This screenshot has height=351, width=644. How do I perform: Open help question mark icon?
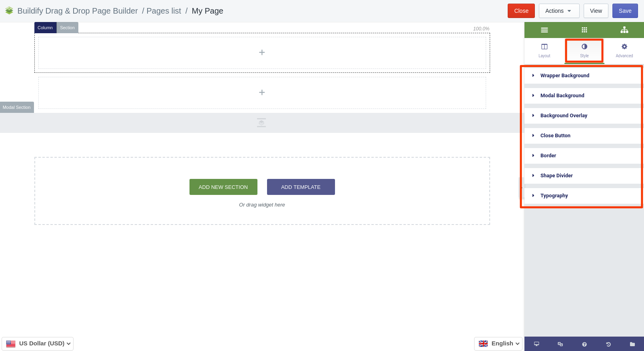tap(584, 344)
